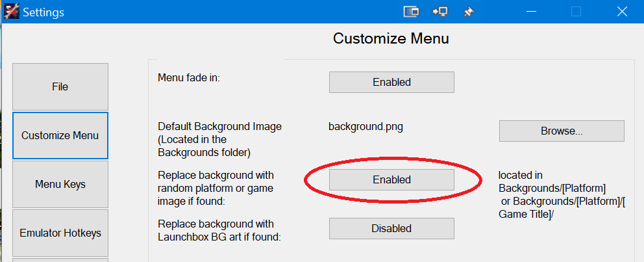Click the Customize Menu page heading
This screenshot has height=262, width=644.
(x=391, y=38)
